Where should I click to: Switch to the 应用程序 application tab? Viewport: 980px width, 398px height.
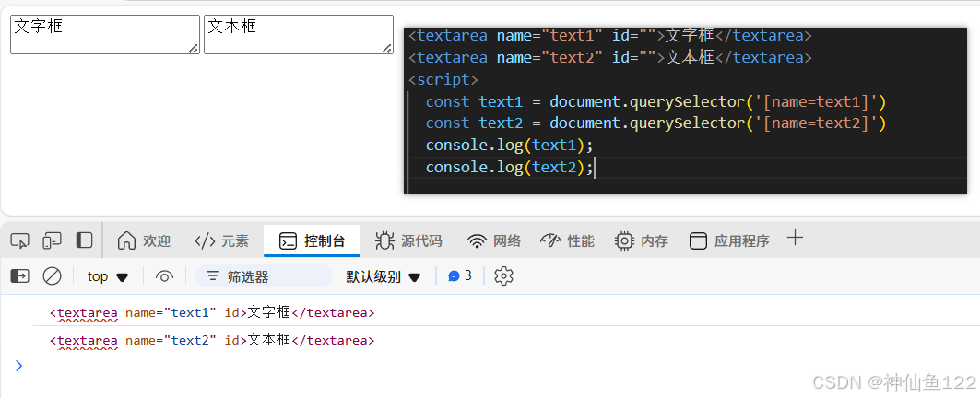point(728,240)
